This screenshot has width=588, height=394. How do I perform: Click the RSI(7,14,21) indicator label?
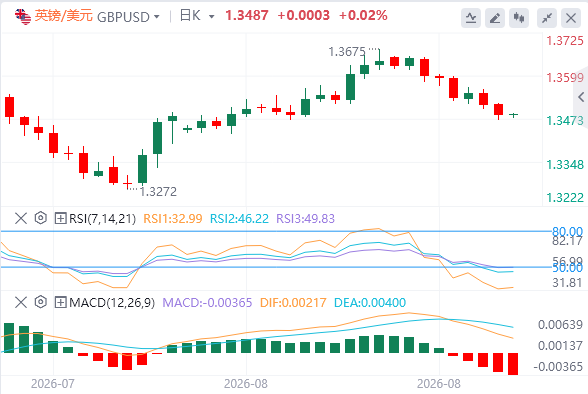[102, 218]
